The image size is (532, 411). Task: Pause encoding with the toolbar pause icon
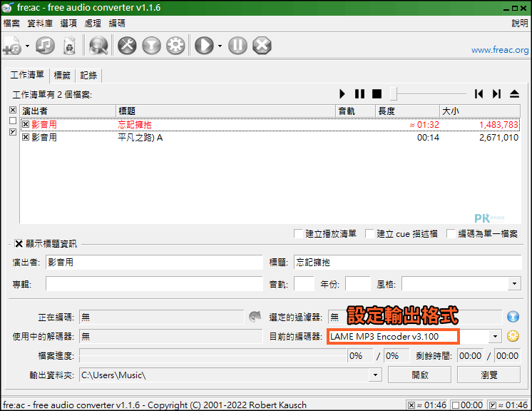coord(238,46)
